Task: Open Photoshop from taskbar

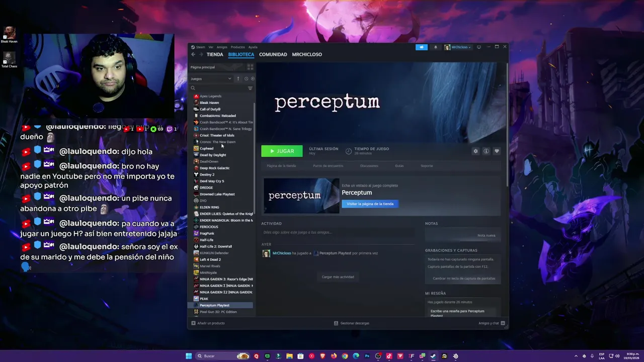Action: point(367,356)
